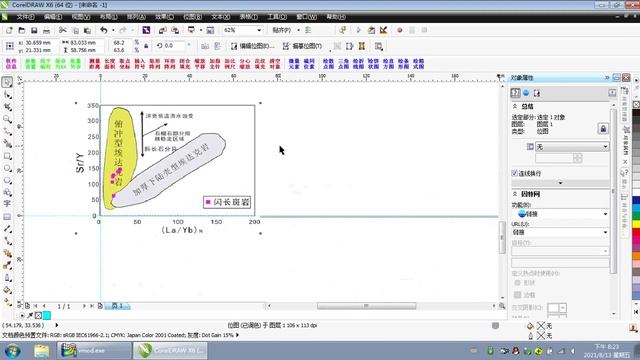Click the 编辑位图 button
The height and width of the screenshot is (360, 640).
(x=253, y=46)
